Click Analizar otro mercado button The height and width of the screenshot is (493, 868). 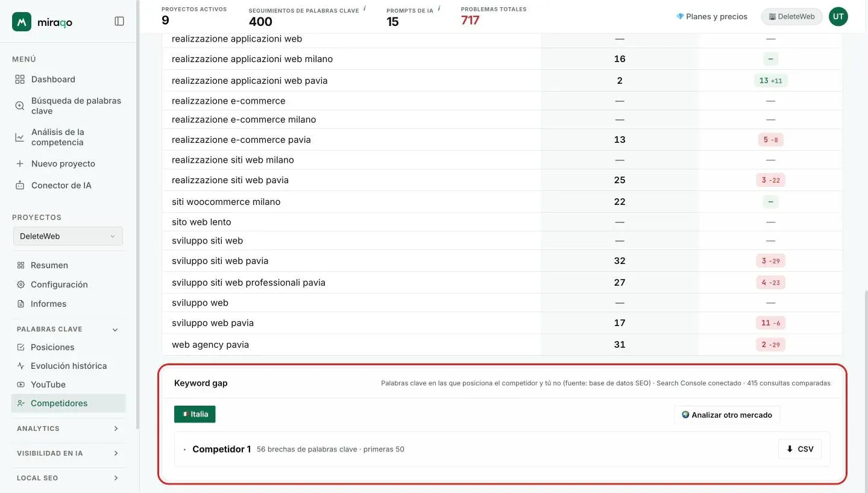point(726,415)
